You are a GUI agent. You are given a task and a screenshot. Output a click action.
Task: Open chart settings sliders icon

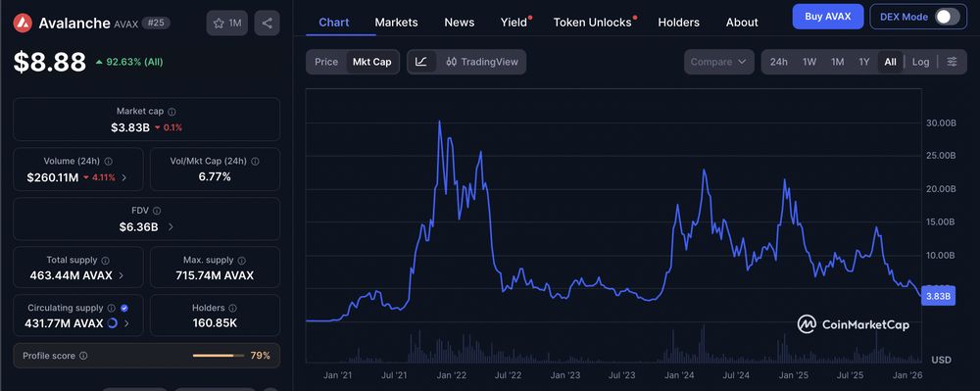[952, 62]
